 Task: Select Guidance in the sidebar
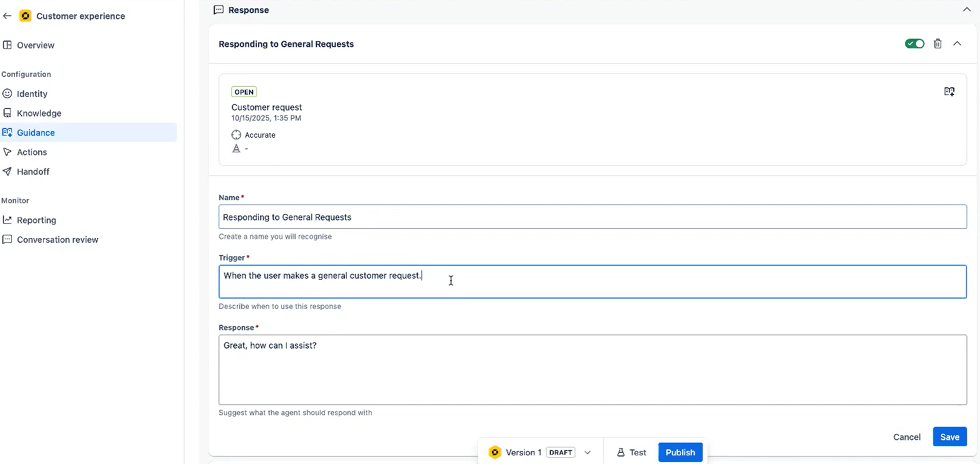pos(88,133)
